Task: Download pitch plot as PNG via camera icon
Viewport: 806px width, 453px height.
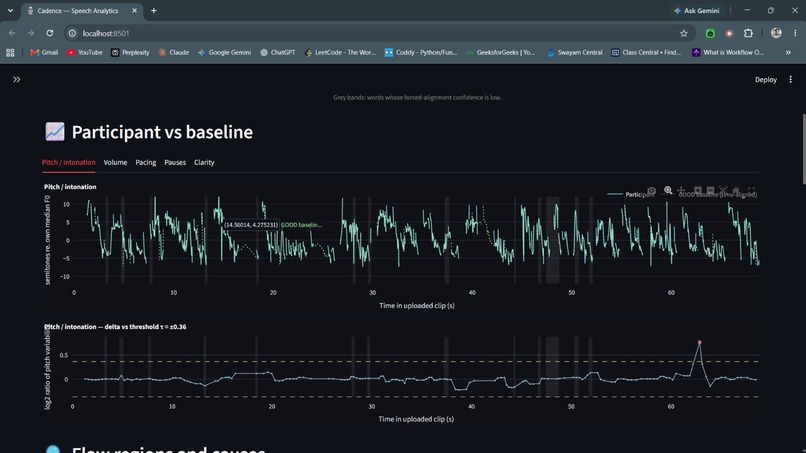Action: point(651,191)
